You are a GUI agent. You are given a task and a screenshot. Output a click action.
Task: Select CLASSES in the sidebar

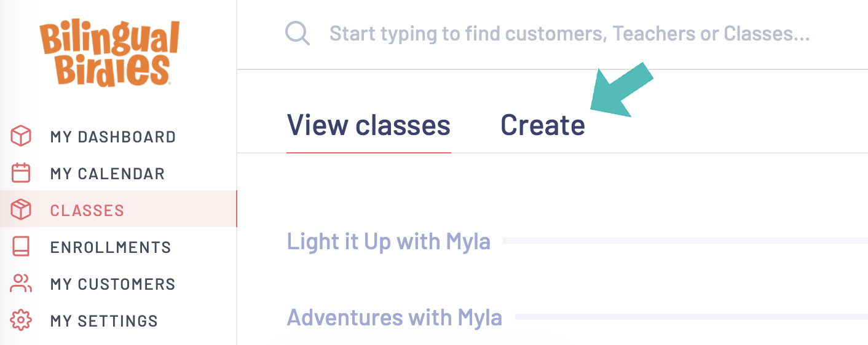(x=87, y=211)
